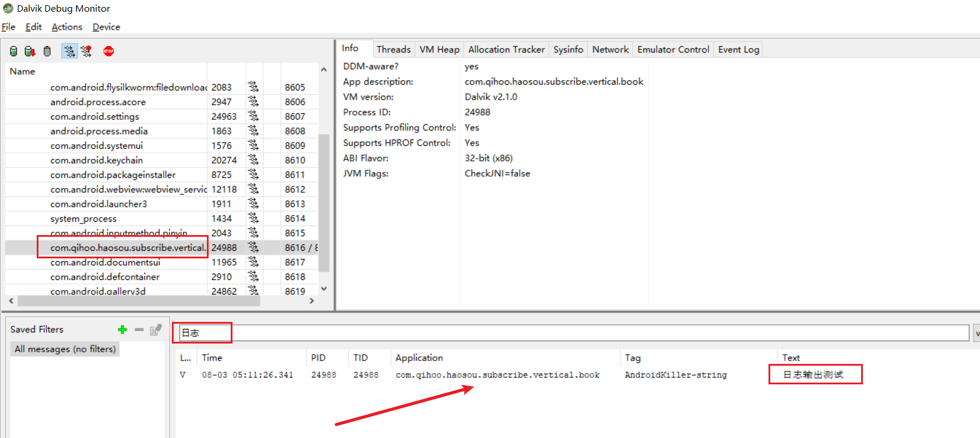Click the thread icon in the com.android.launcher3 row
The image size is (980, 438).
[x=253, y=204]
